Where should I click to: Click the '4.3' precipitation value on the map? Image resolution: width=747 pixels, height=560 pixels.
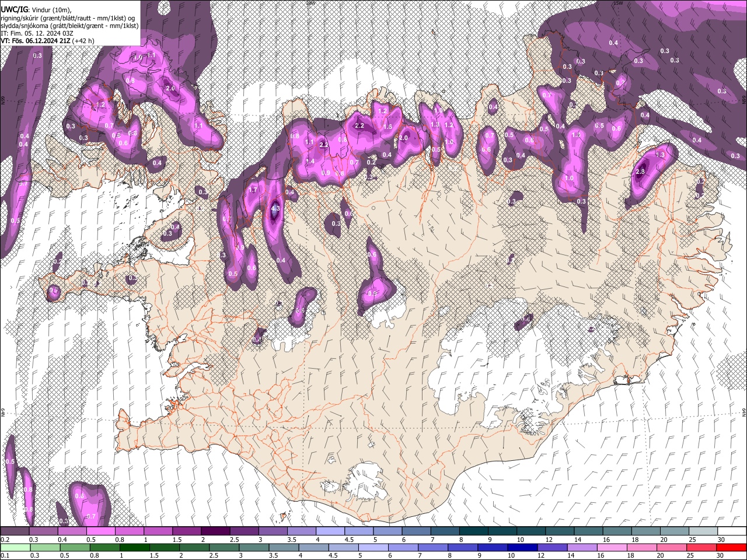click(276, 208)
